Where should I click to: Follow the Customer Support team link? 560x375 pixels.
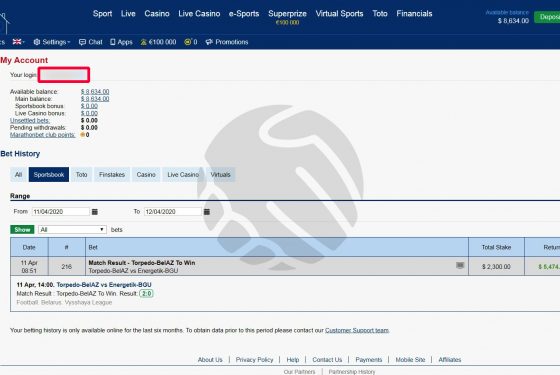tap(357, 330)
